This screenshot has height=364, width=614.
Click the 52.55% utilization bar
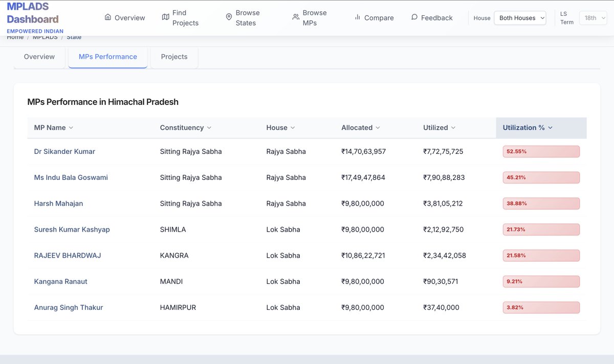click(x=541, y=151)
